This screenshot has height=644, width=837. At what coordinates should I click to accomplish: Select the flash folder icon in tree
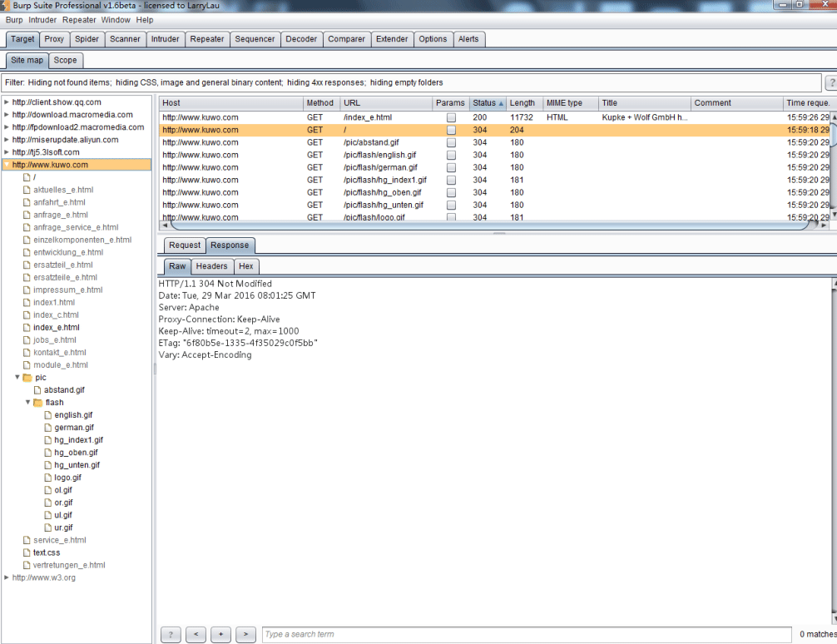[x=38, y=403]
